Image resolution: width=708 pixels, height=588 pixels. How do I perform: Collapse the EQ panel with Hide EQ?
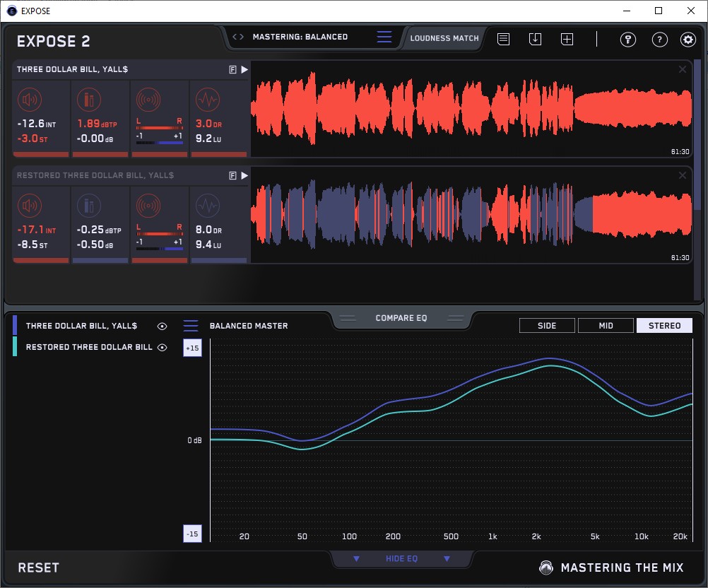[x=401, y=559]
